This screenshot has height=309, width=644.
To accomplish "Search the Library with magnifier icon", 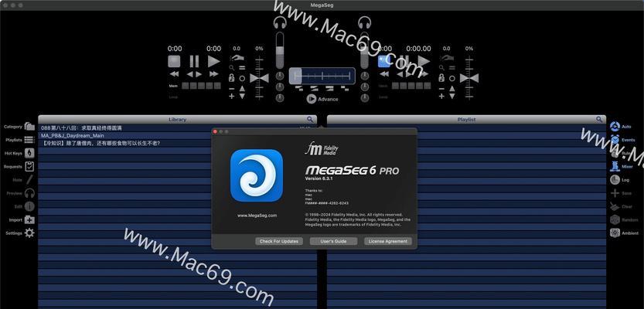I will [x=310, y=120].
